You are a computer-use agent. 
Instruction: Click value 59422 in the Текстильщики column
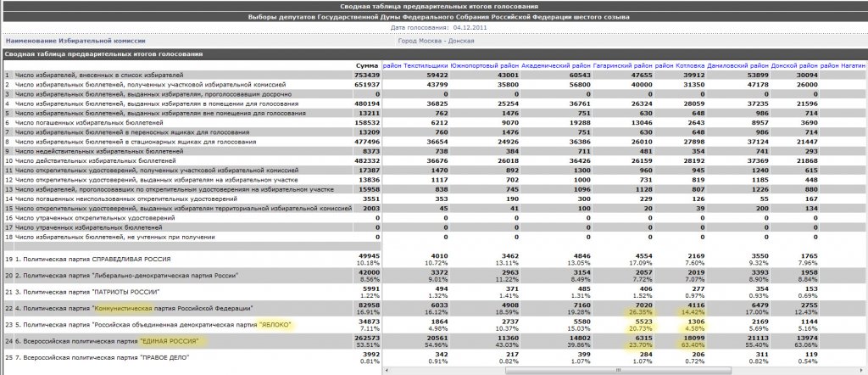tap(437, 75)
